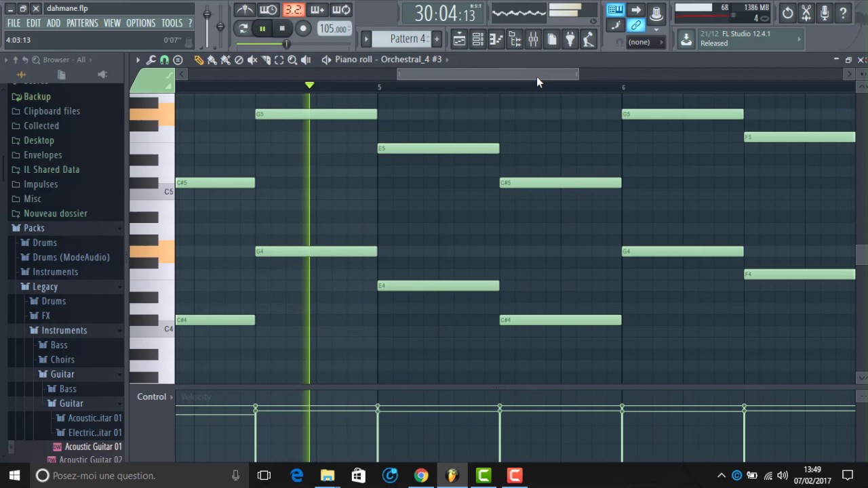Select the Zoom tool
The width and height of the screenshot is (868, 488).
pos(292,60)
